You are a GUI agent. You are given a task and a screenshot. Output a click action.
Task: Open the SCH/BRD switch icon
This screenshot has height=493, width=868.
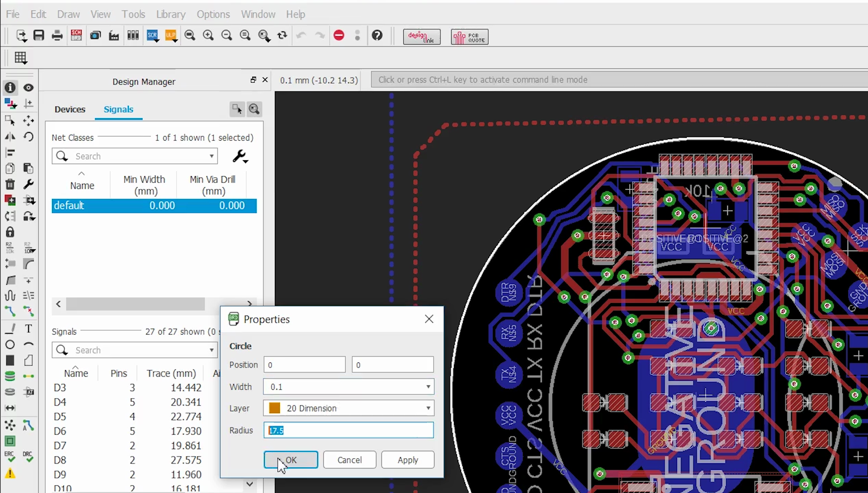pyautogui.click(x=76, y=35)
